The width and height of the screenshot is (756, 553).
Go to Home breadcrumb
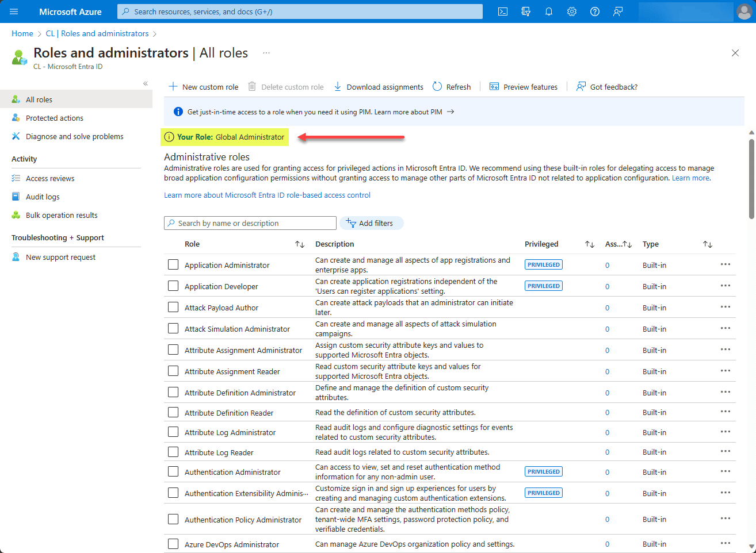pos(22,34)
